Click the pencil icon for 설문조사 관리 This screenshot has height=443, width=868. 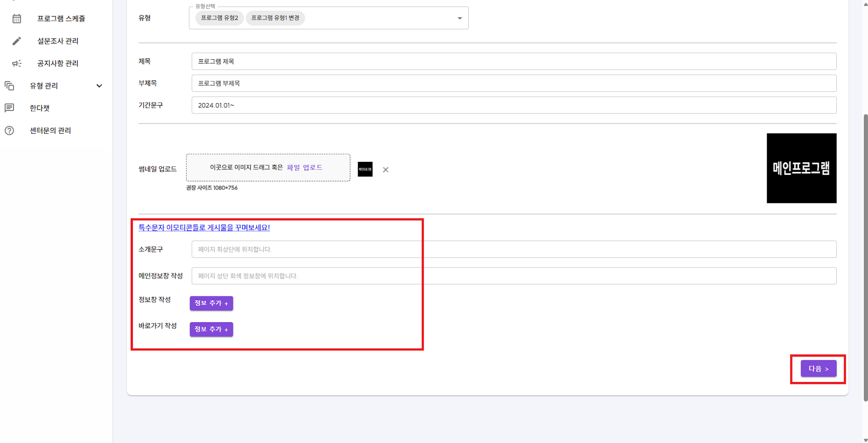tap(17, 41)
